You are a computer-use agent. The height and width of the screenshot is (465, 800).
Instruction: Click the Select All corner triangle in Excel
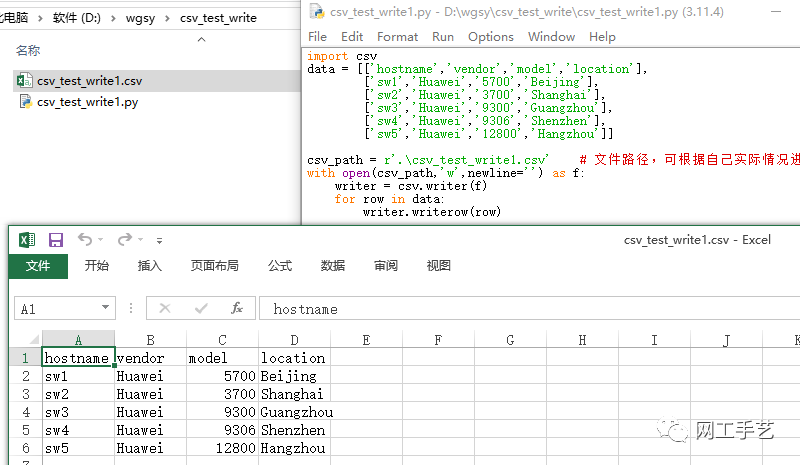[34, 339]
